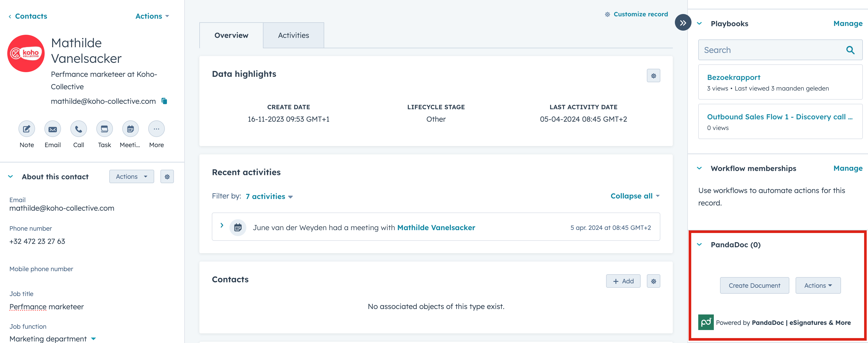Viewport: 868px width, 343px height.
Task: Open the Meeting scheduler icon
Action: (130, 129)
